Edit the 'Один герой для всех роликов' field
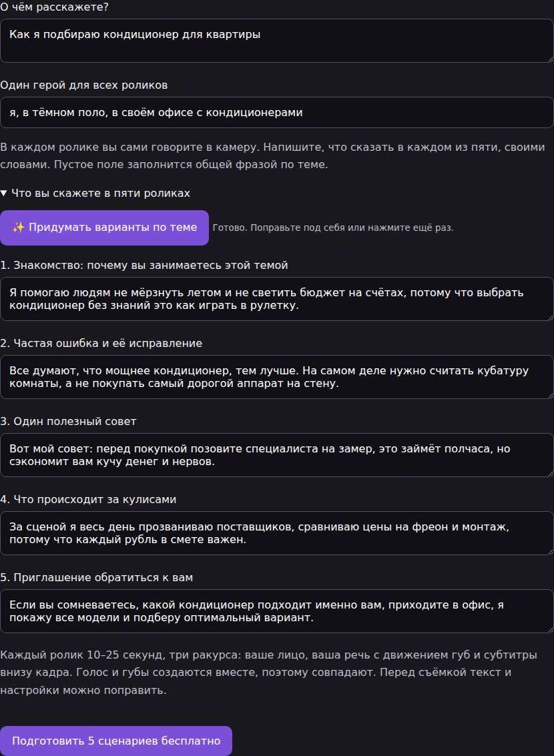The image size is (554, 756). click(x=277, y=112)
